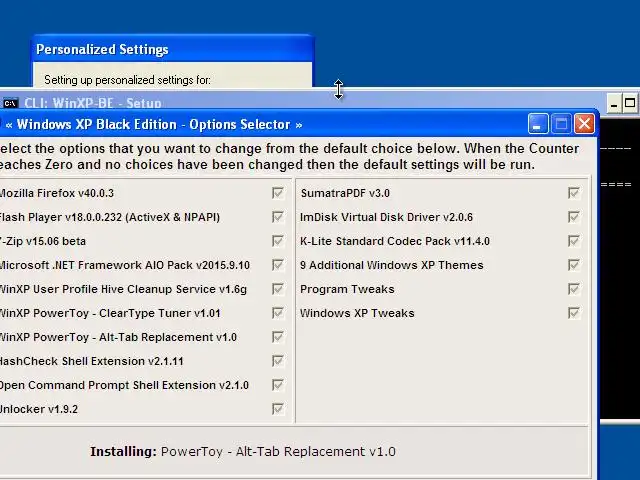Minimize the CLI WinXP-BE Setup window
The image size is (640, 480).
pyautogui.click(x=613, y=103)
